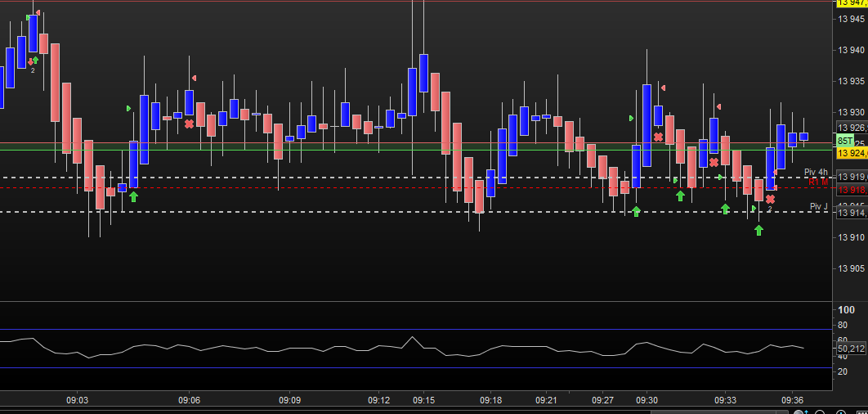The height and width of the screenshot is (414, 868).
Task: Click the red triangle marker above the 09:06 candle
Action: pyautogui.click(x=195, y=78)
